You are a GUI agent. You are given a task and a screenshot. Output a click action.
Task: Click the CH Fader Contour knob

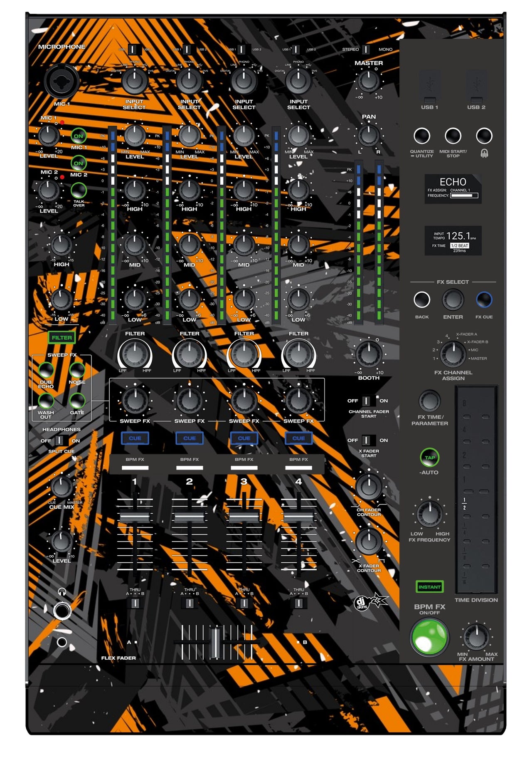[369, 487]
